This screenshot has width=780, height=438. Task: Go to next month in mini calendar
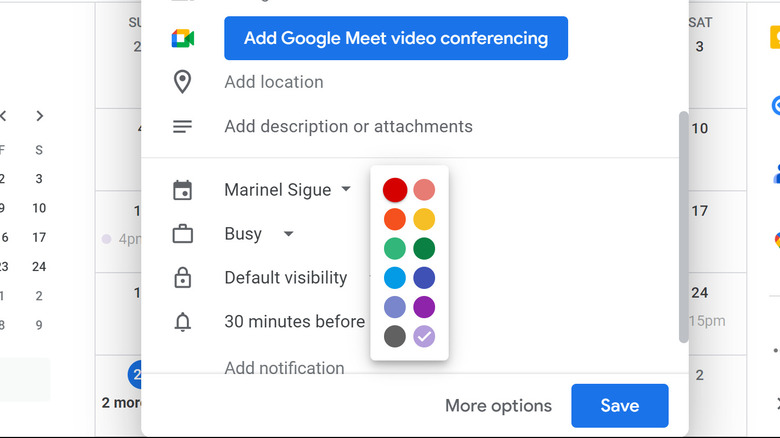point(40,116)
